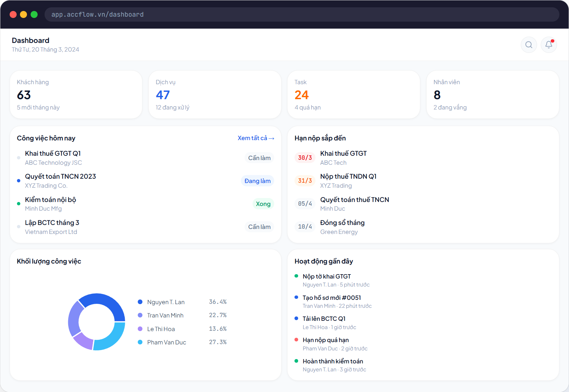Click blue status dot of 'Quyết toán TNCN 2023'
The height and width of the screenshot is (392, 569).
coord(19,181)
